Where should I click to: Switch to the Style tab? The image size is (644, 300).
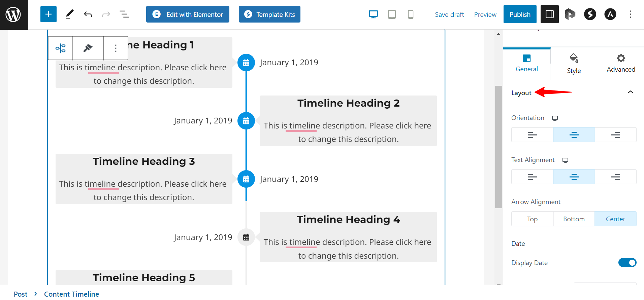tap(574, 64)
